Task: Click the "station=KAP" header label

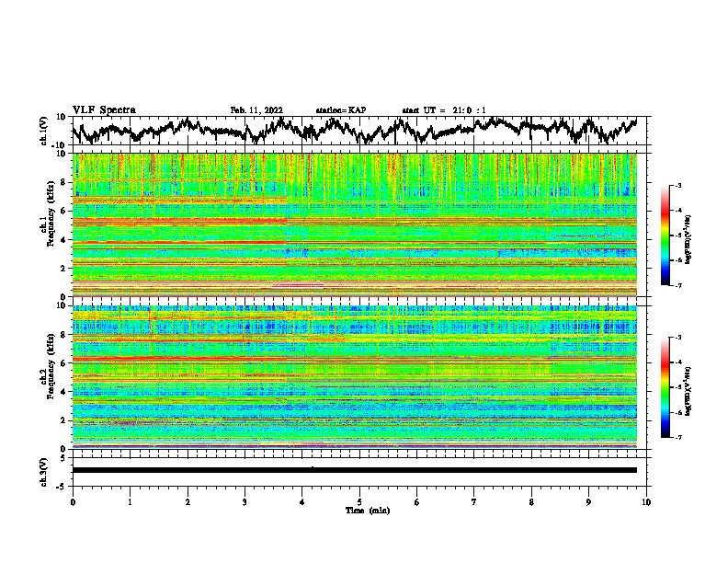Action: click(340, 110)
